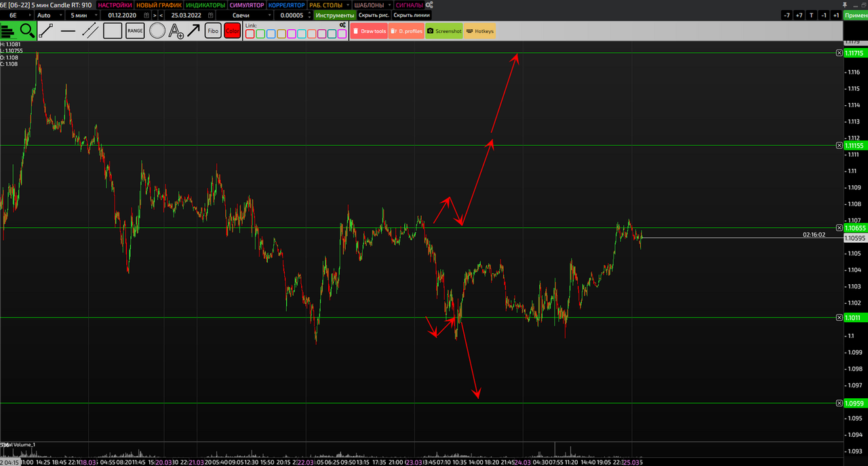Remove the 1.10655 level line
Image resolution: width=868 pixels, height=466 pixels.
coord(840,228)
